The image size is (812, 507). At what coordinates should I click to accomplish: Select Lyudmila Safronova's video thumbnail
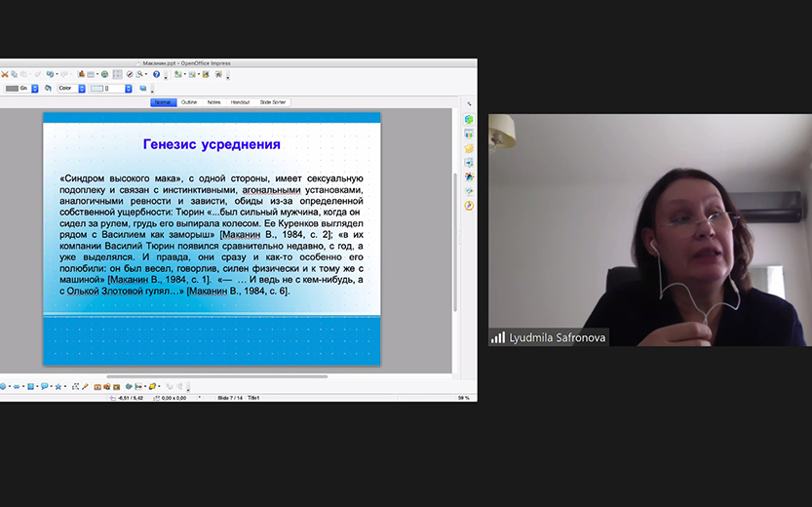click(x=650, y=230)
